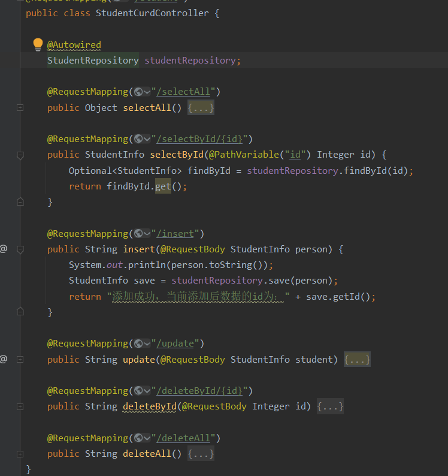The height and width of the screenshot is (476, 448).
Task: Click the globe icon before "/insert"
Action: click(x=138, y=234)
